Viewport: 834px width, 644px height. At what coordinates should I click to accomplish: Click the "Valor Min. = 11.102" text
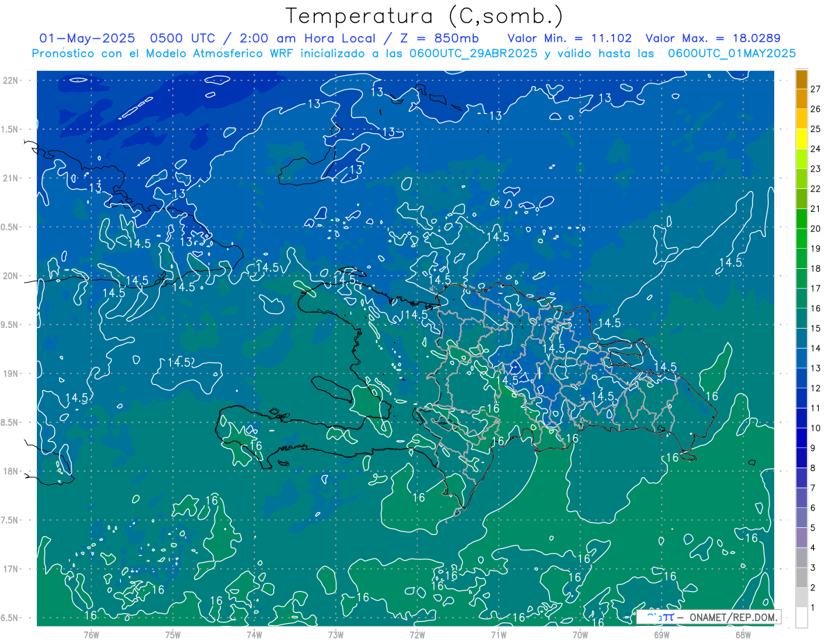click(x=570, y=38)
